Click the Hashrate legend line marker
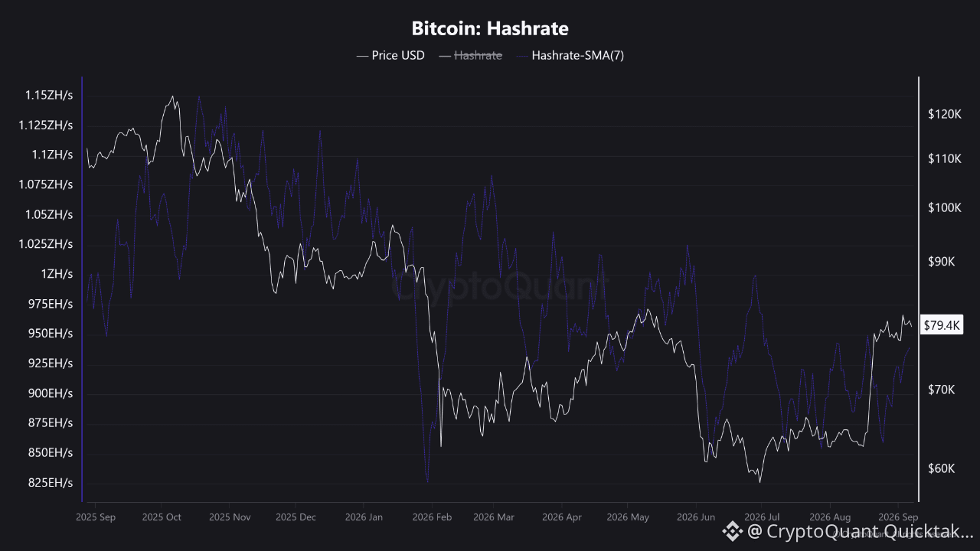Viewport: 980px width, 551px height. pyautogui.click(x=445, y=56)
